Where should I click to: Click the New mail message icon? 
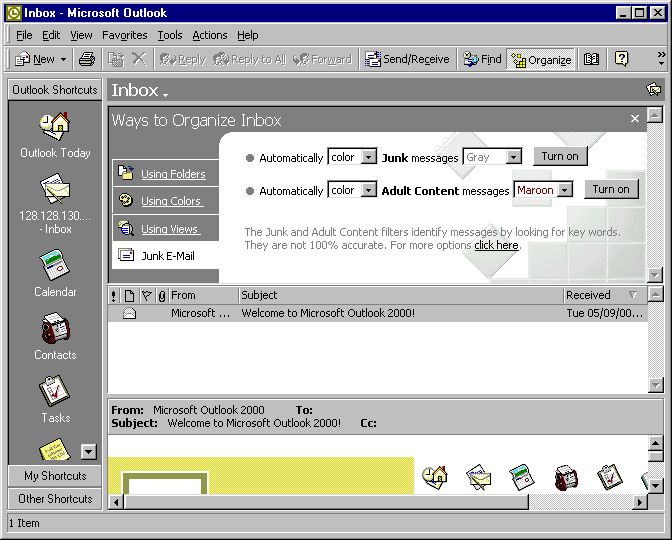click(22, 59)
